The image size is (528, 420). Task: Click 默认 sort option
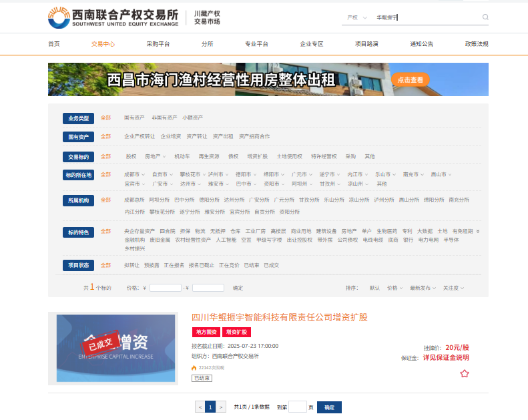click(x=374, y=288)
